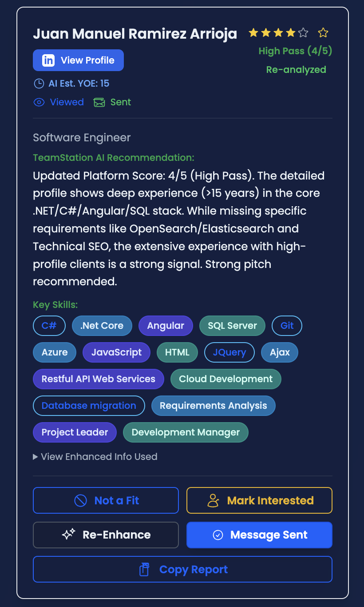Click the first gold rating star
Image resolution: width=364 pixels, height=607 pixels.
[253, 32]
